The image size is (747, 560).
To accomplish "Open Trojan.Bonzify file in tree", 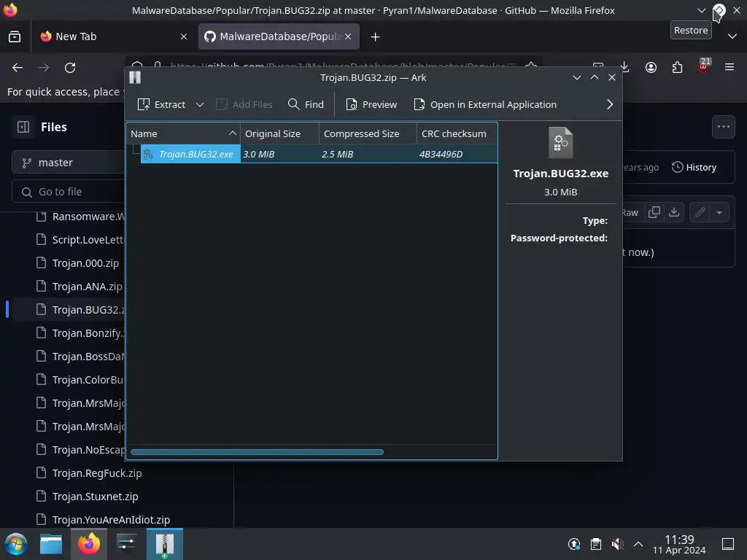I will [88, 332].
